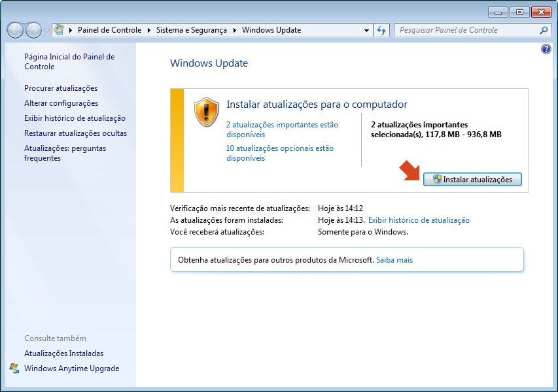Open the recent pages dropdown arrow

coord(46,31)
